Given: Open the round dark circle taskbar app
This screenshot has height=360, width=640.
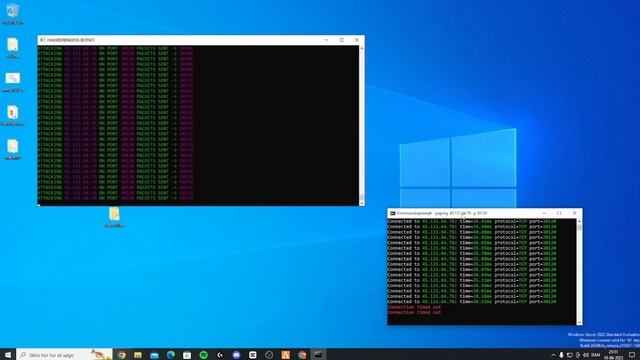Looking at the screenshot, I should coord(269,355).
